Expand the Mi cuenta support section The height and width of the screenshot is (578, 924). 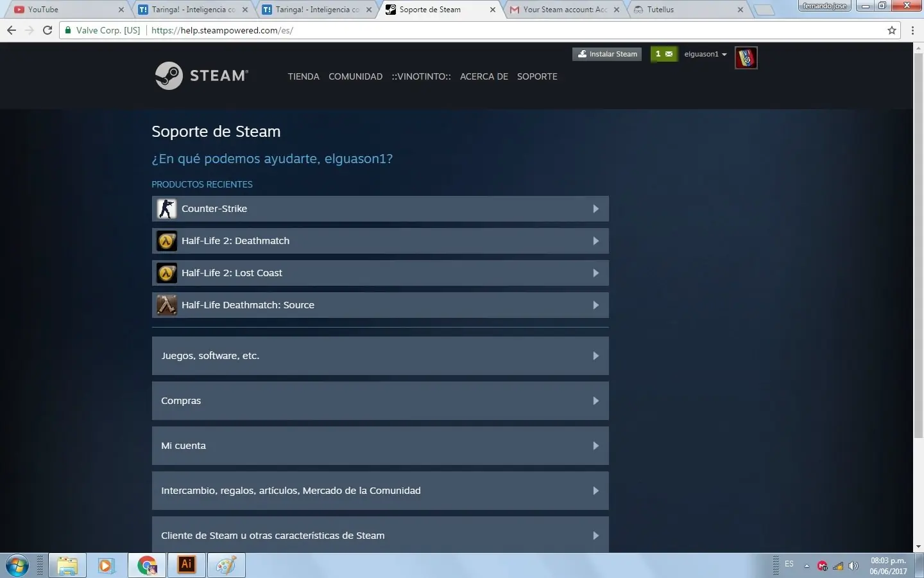[380, 445]
